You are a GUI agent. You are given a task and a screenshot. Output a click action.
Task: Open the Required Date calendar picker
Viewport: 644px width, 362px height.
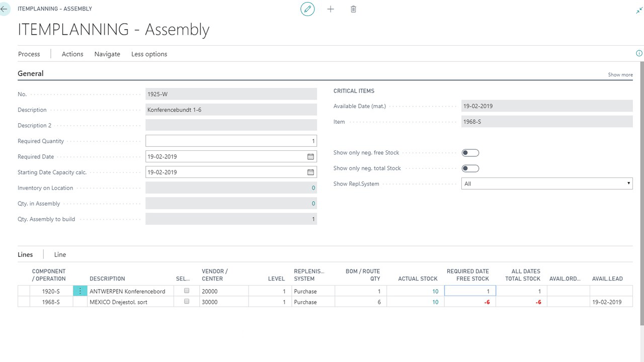pyautogui.click(x=310, y=156)
